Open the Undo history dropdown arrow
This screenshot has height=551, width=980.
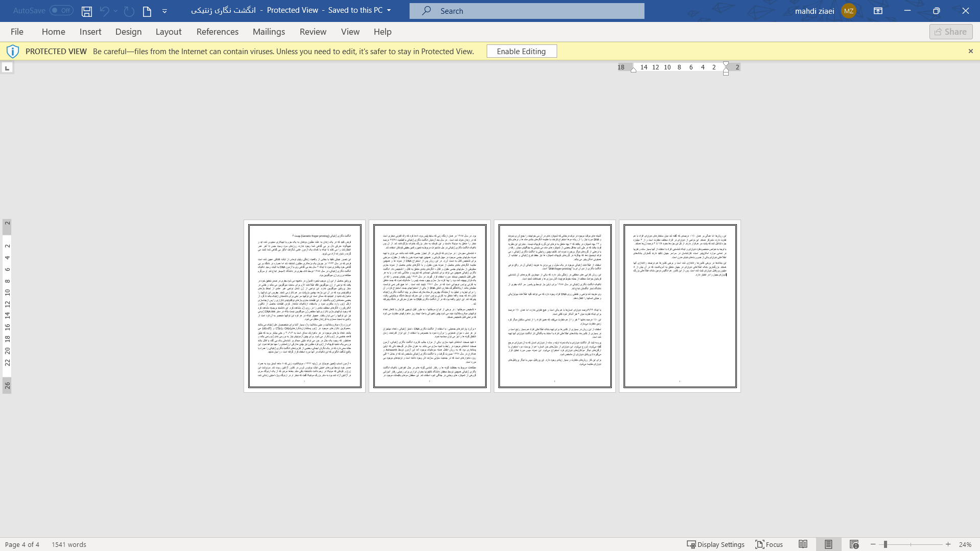(x=115, y=11)
